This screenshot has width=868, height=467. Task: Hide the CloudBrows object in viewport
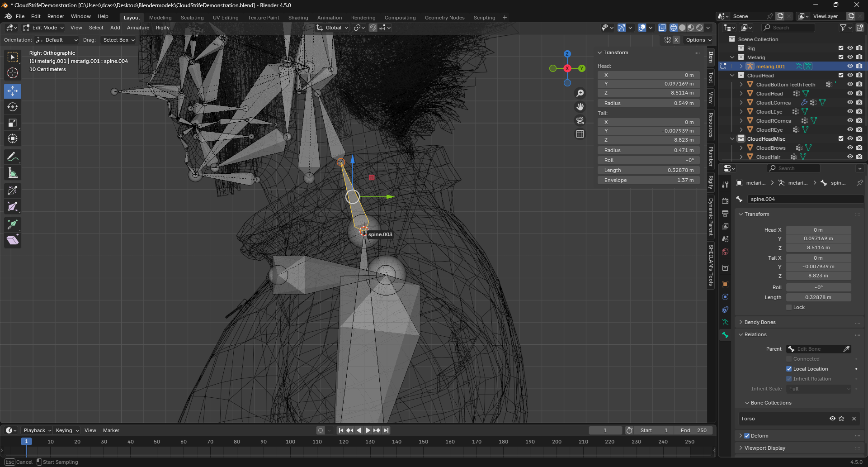pos(850,148)
